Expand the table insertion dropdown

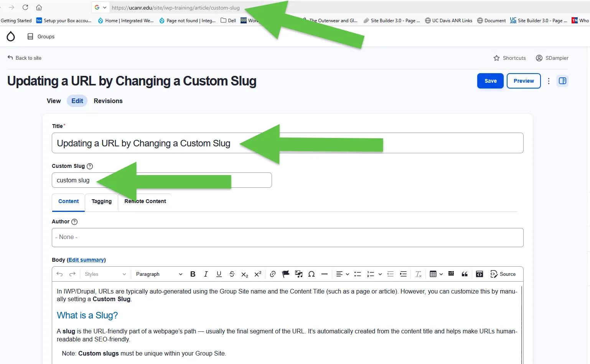coord(441,274)
